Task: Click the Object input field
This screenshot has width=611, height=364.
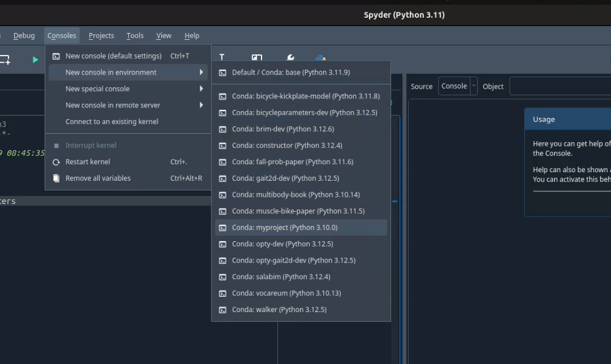Action: 560,86
